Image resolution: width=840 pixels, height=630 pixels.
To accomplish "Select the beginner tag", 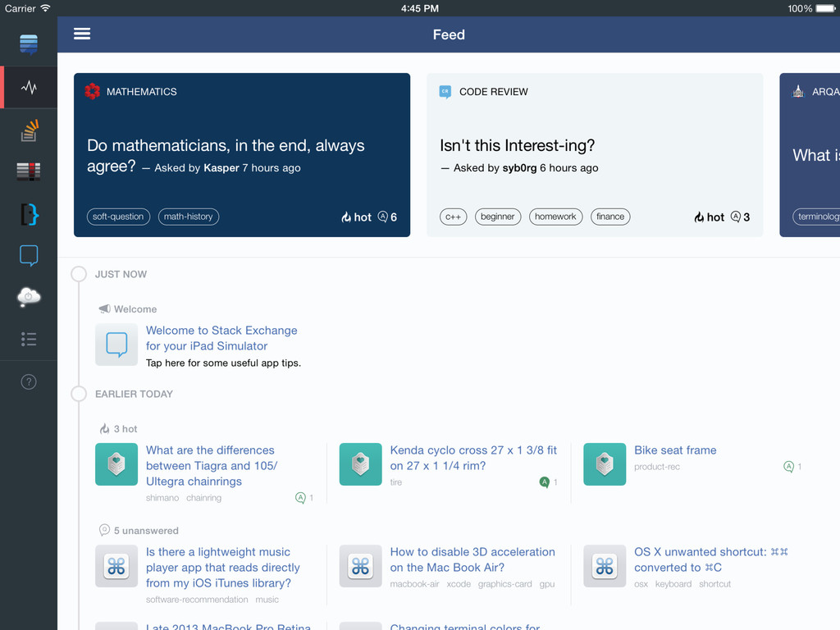I will point(498,217).
